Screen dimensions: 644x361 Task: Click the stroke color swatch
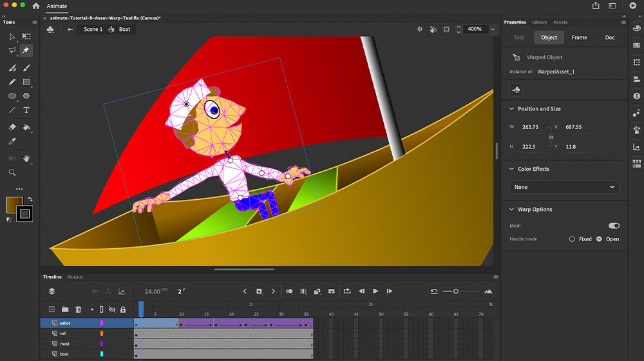pyautogui.click(x=24, y=214)
